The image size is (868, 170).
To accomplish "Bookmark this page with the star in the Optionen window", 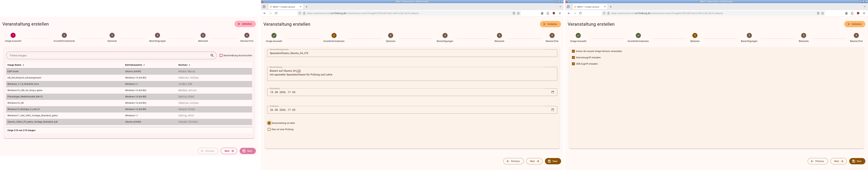I will point(822,13).
